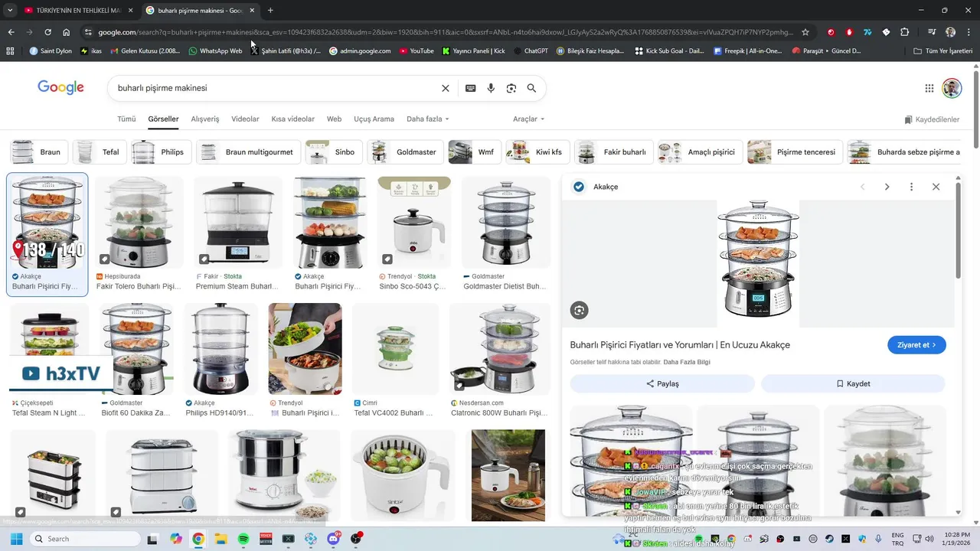This screenshot has width=980, height=551.
Task: Switch to the Tümü results tab
Action: [126, 119]
